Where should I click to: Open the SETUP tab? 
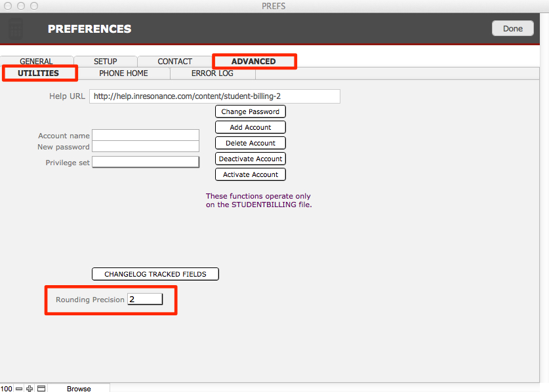pyautogui.click(x=105, y=62)
